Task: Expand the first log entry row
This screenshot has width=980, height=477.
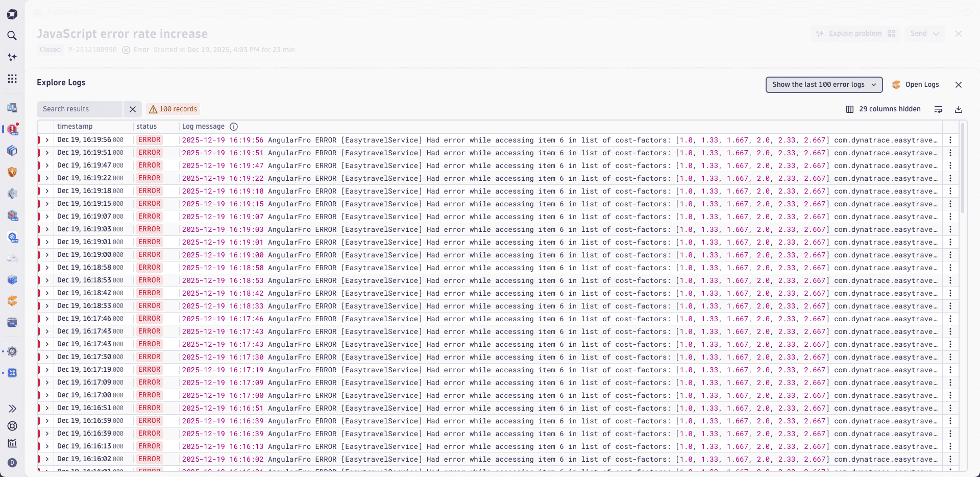Action: coord(46,139)
